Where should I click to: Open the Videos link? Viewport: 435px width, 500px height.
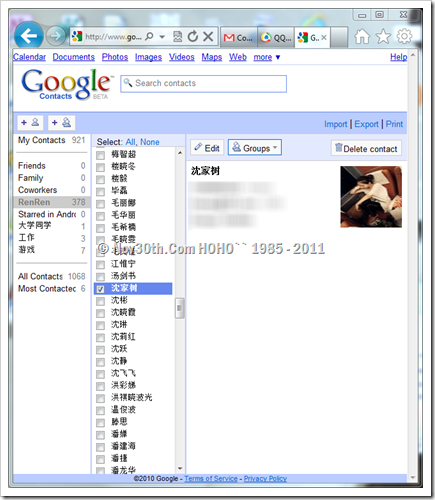[x=182, y=57]
